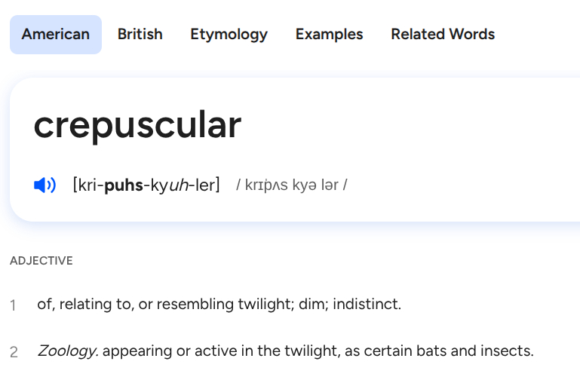Open the Etymology tab

pos(229,35)
